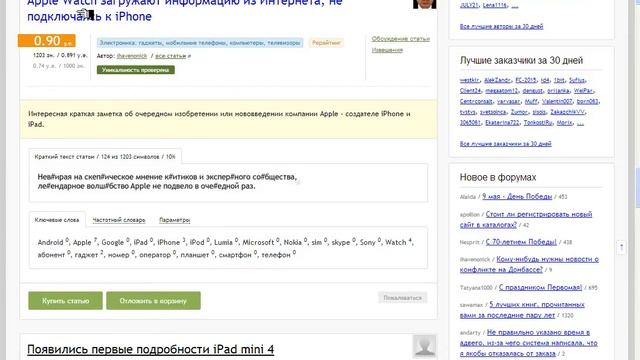This screenshot has width=640, height=360.
Task: Open Обсуждение статьи link
Action: tap(401, 39)
